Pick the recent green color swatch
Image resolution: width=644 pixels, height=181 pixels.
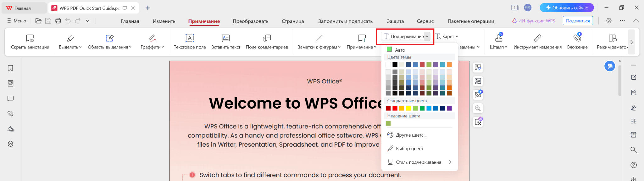[388, 123]
